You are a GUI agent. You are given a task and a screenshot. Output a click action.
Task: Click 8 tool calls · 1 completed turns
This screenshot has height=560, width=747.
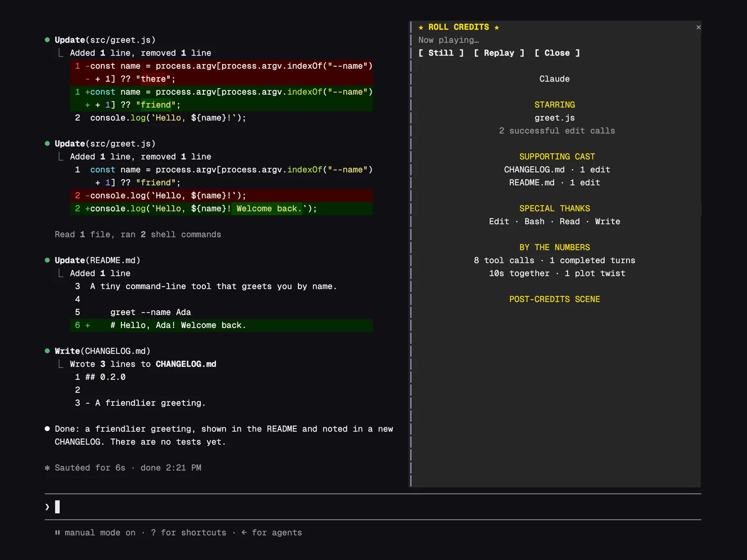(555, 260)
